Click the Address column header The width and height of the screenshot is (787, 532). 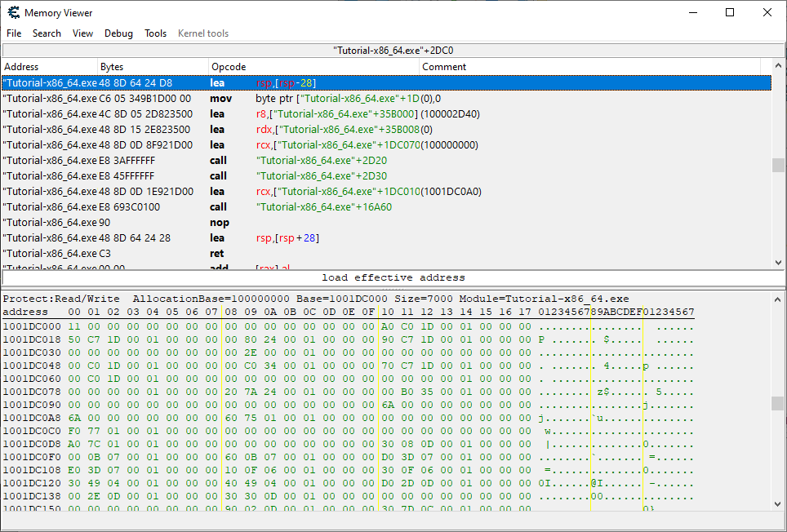pyautogui.click(x=49, y=67)
